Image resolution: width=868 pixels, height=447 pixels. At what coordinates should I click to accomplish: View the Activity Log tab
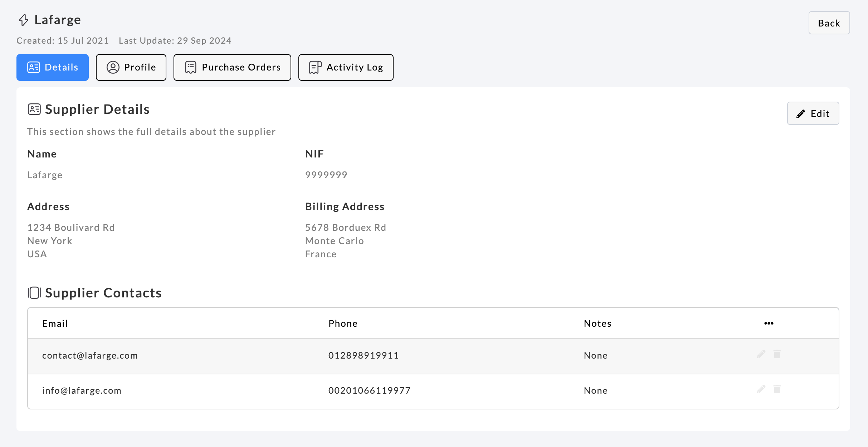(x=346, y=67)
